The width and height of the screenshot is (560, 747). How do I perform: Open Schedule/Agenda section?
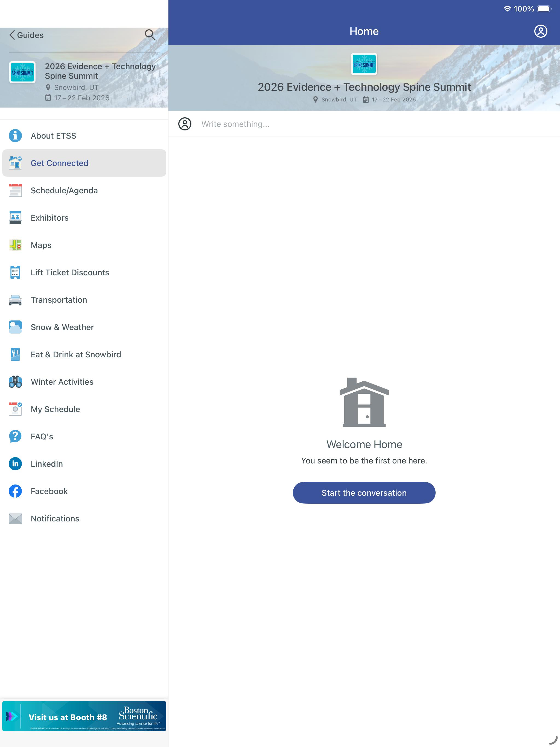tap(84, 191)
